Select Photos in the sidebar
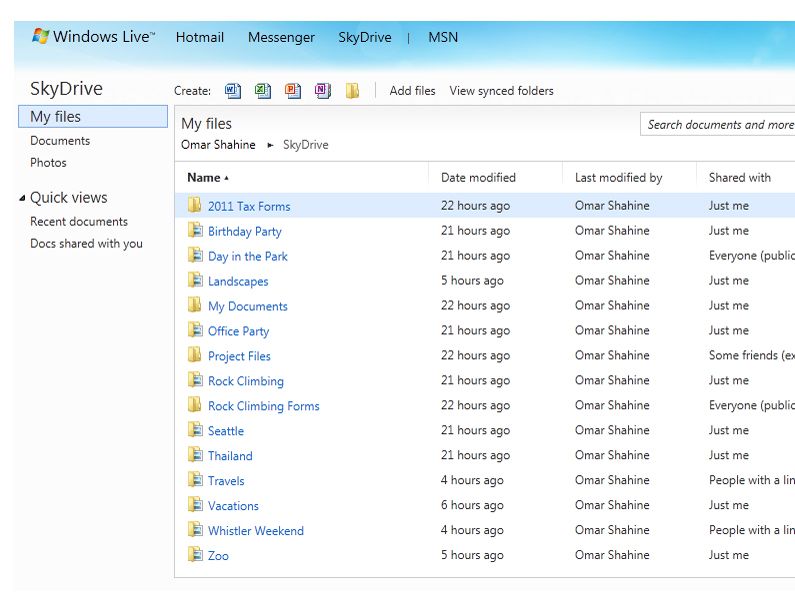Viewport: 795px width, 596px height. coord(48,163)
